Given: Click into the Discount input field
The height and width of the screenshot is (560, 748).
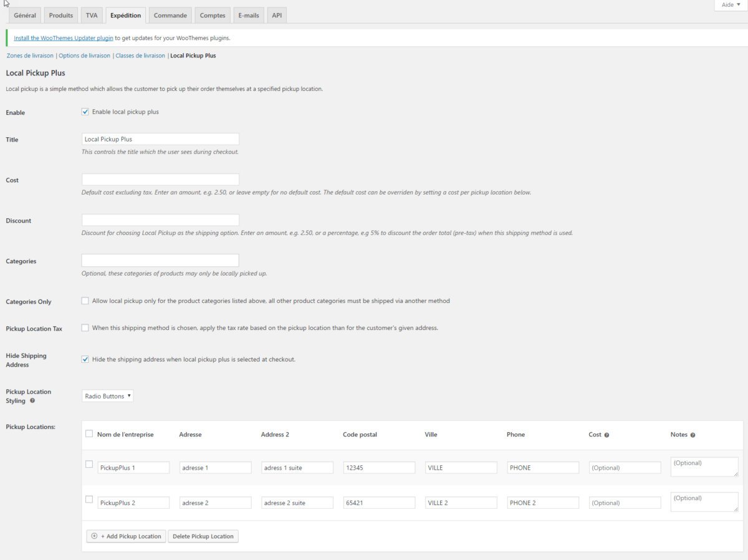Looking at the screenshot, I should [x=160, y=220].
